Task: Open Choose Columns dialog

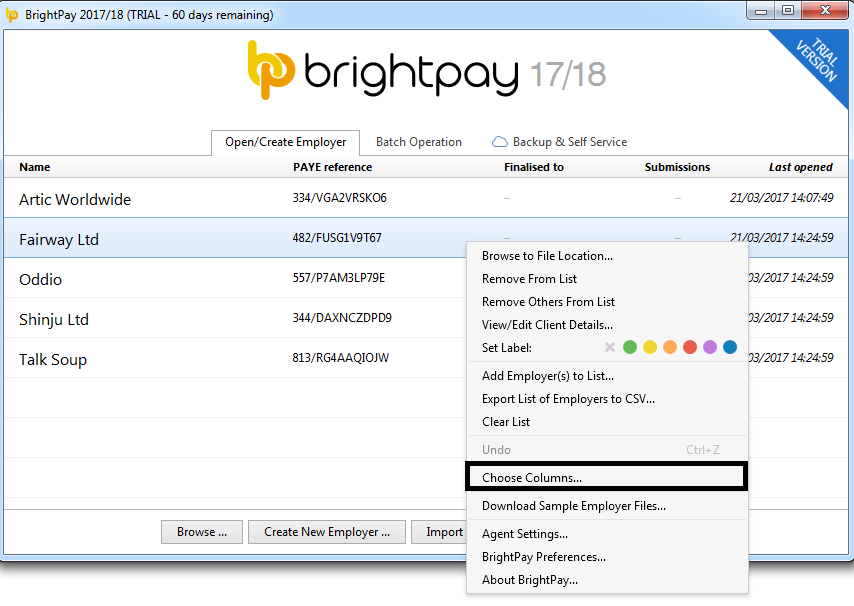Action: (607, 478)
